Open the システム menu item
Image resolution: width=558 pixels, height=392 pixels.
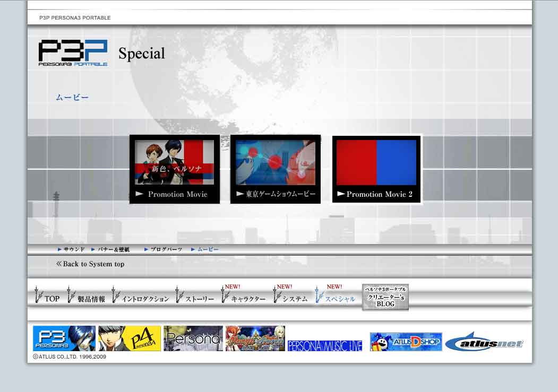tap(290, 294)
